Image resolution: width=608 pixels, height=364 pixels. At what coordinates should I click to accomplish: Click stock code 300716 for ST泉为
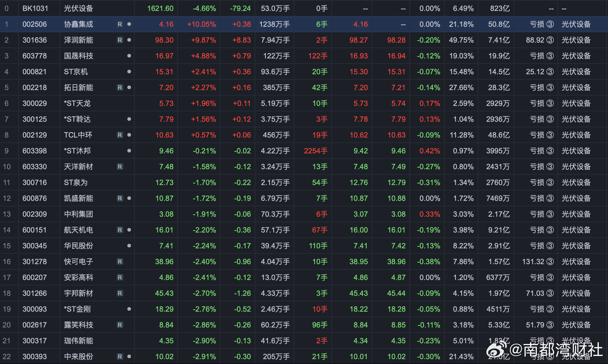click(35, 183)
